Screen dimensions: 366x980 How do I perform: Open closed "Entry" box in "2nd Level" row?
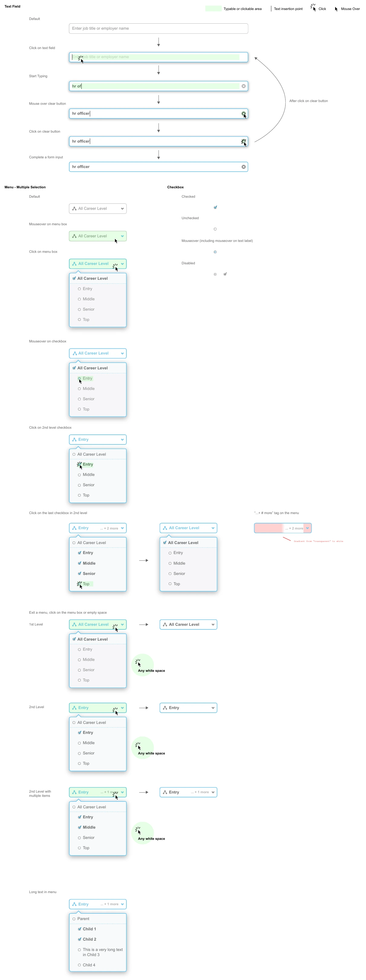click(x=188, y=708)
